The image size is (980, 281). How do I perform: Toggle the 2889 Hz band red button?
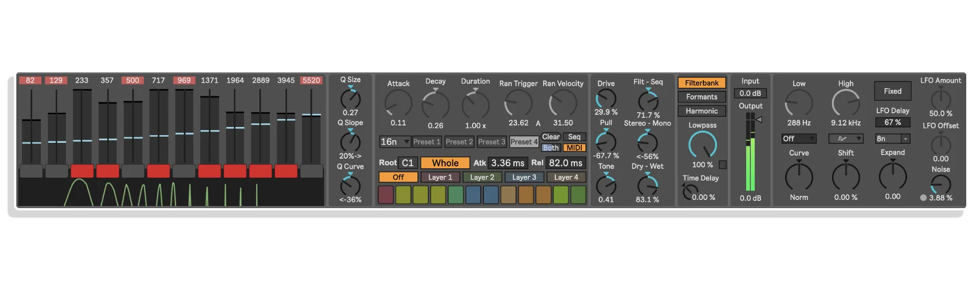pos(260,171)
